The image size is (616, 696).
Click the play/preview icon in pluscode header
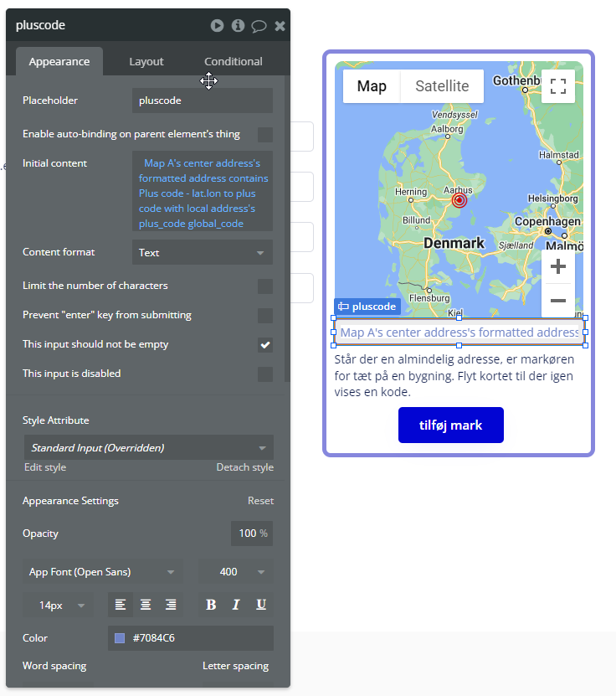[217, 26]
